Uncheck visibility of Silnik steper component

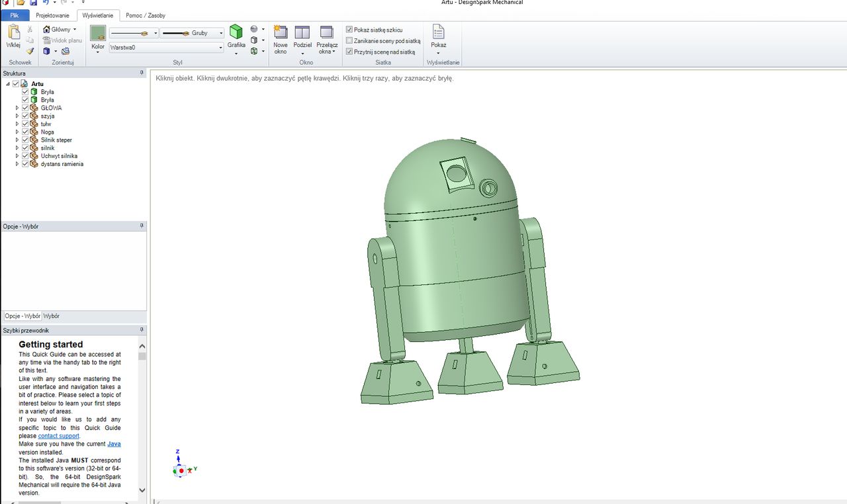(x=25, y=140)
